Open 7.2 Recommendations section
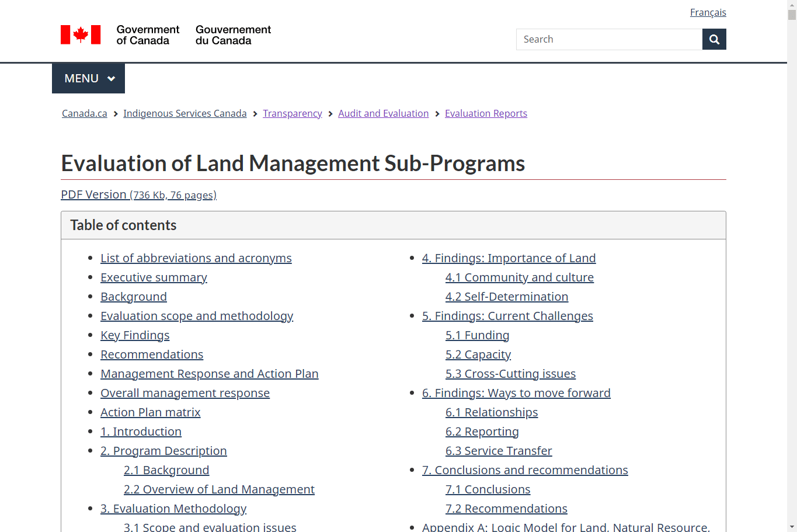The width and height of the screenshot is (797, 532). (x=506, y=508)
